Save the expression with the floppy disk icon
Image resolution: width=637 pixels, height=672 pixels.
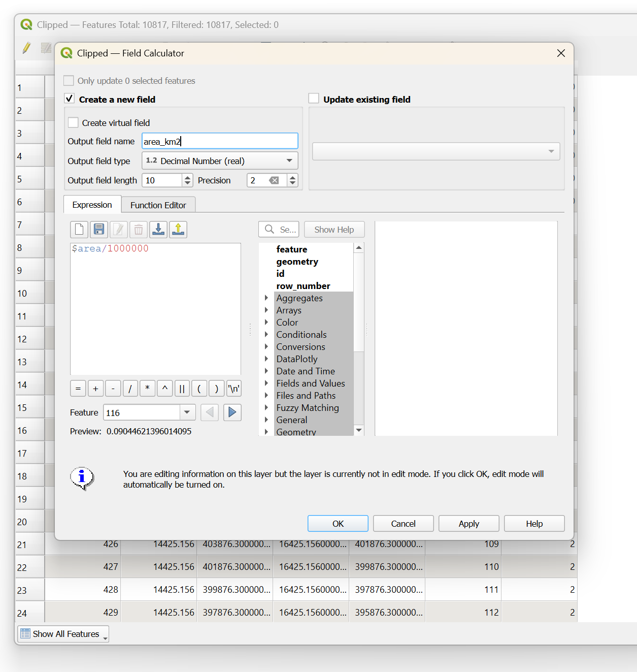pos(99,230)
